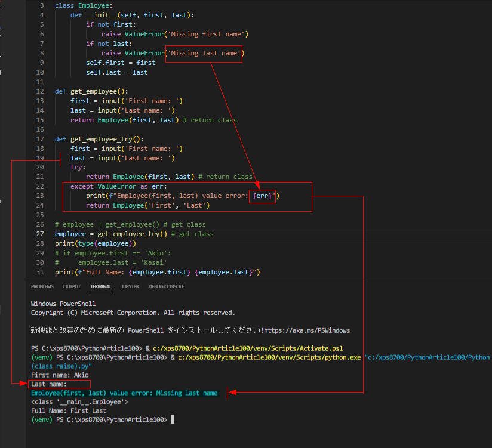Switch to the JUPYTER panel tab

(x=130, y=286)
